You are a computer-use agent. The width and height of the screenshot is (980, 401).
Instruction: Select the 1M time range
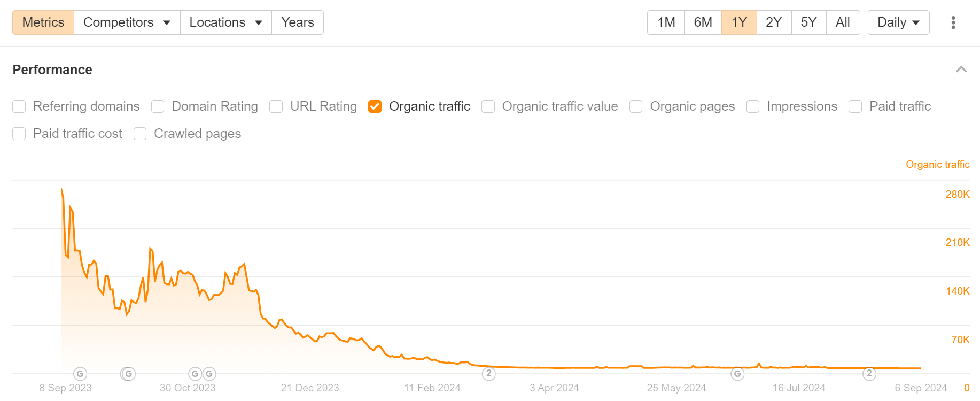click(665, 22)
